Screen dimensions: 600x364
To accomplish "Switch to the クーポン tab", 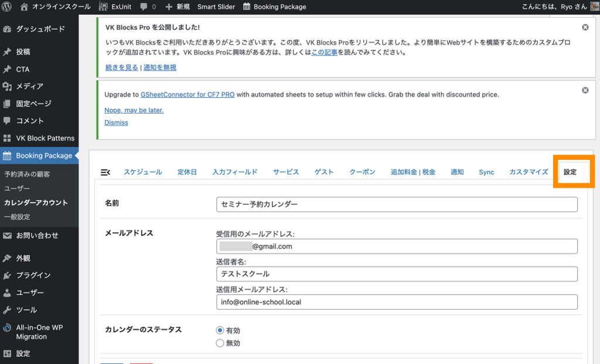I will (x=362, y=172).
